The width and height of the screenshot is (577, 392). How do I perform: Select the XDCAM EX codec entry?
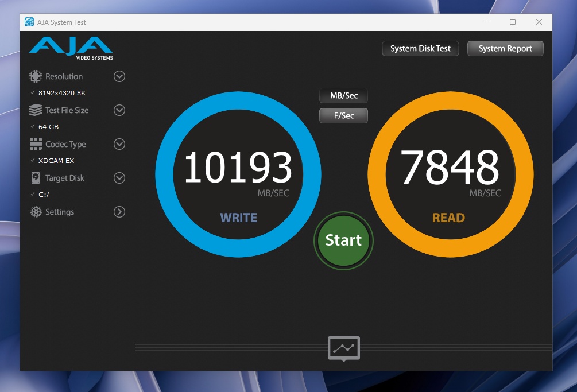pos(56,161)
